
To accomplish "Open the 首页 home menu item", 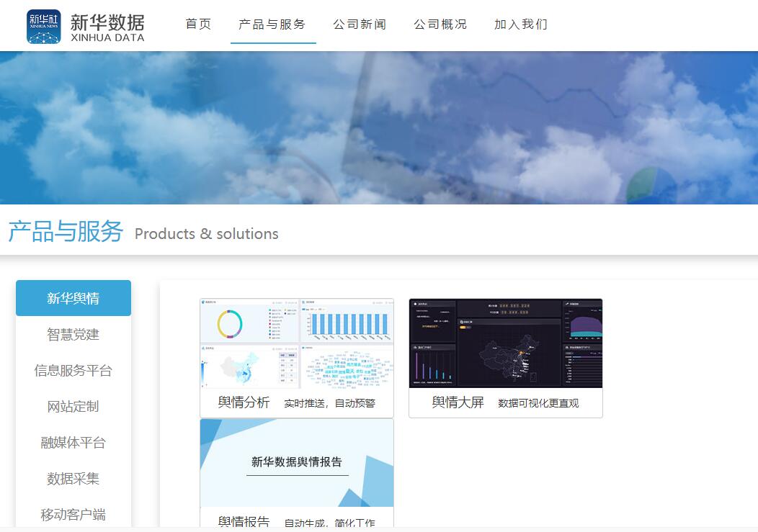I will 198,24.
